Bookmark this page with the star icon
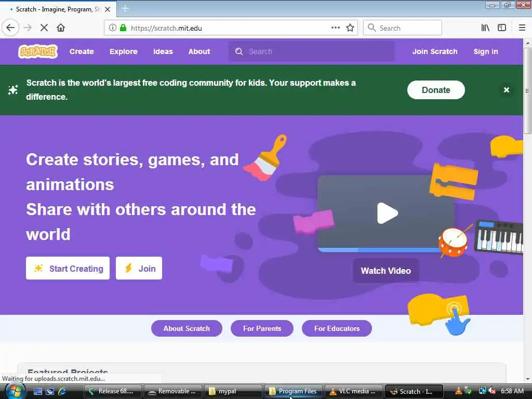This screenshot has height=399, width=532. coord(350,28)
